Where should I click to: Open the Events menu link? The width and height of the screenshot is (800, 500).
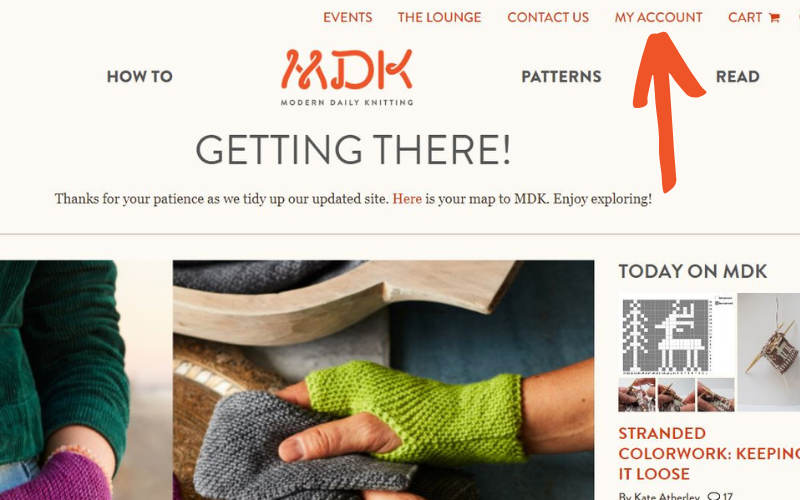click(347, 17)
